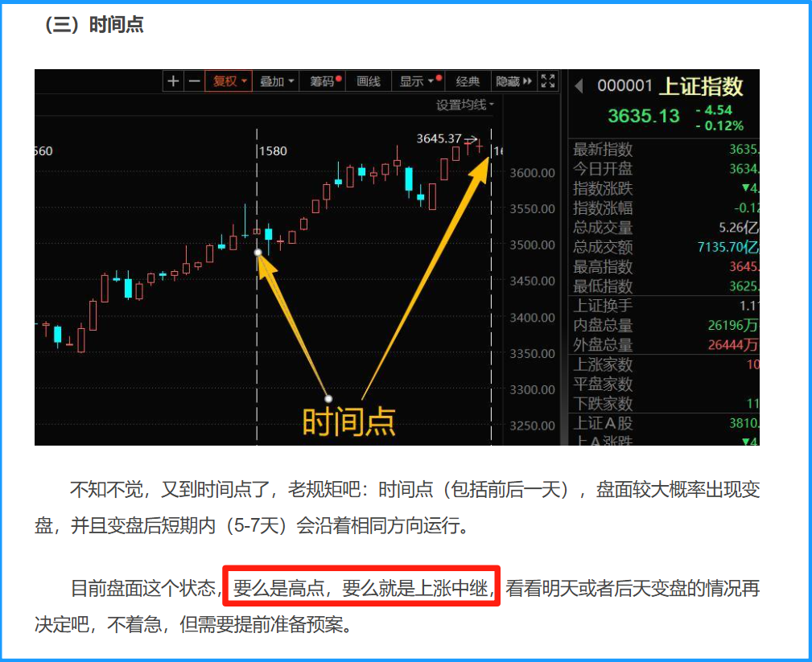Open the 设置均线 moving average settings dropdown
This screenshot has height=662, width=812.
click(x=464, y=105)
